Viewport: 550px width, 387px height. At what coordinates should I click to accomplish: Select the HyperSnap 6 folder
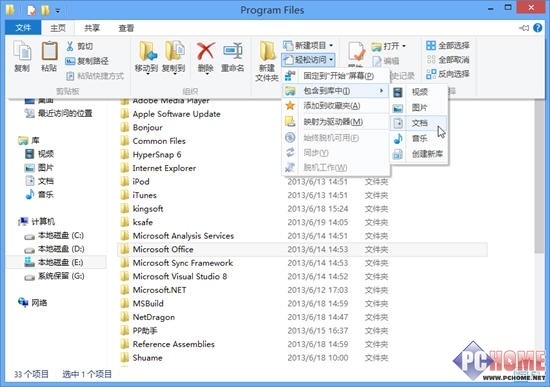coord(151,155)
